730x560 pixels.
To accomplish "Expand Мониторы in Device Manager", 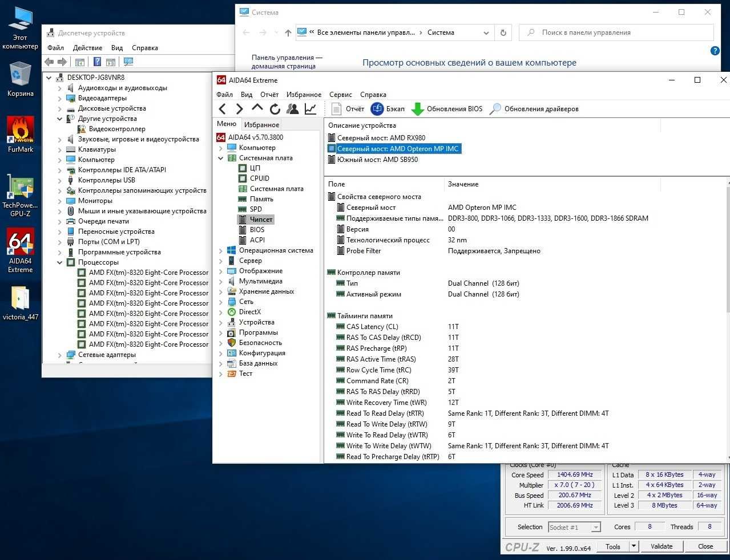I will coord(60,201).
